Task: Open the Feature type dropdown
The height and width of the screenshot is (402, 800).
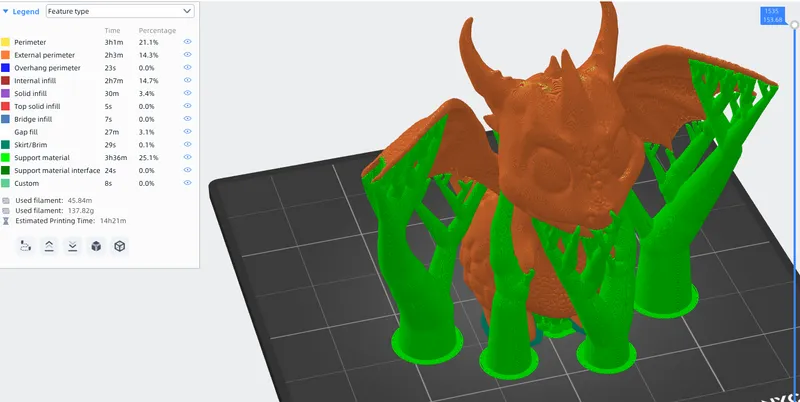Action: point(120,11)
